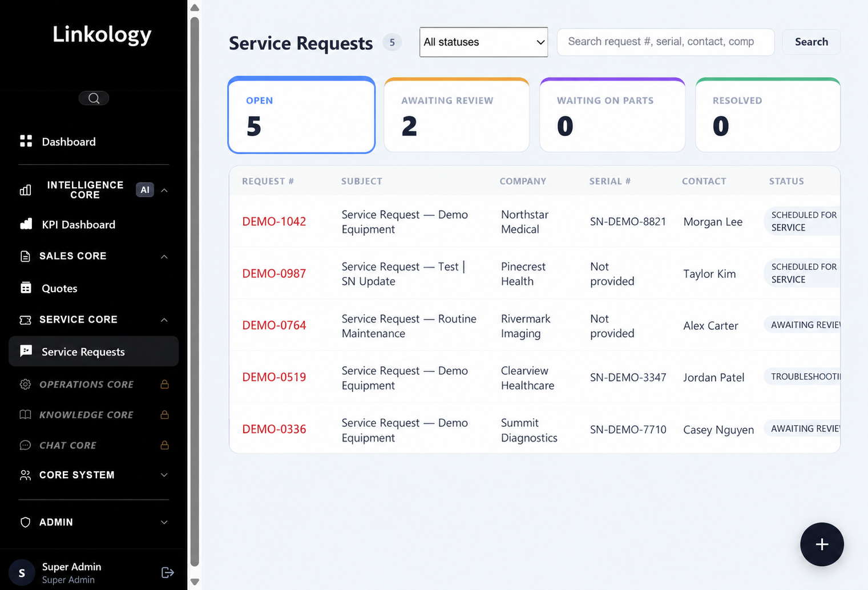Viewport: 868px width, 590px height.
Task: Open request DEMO-0764
Action: [274, 325]
